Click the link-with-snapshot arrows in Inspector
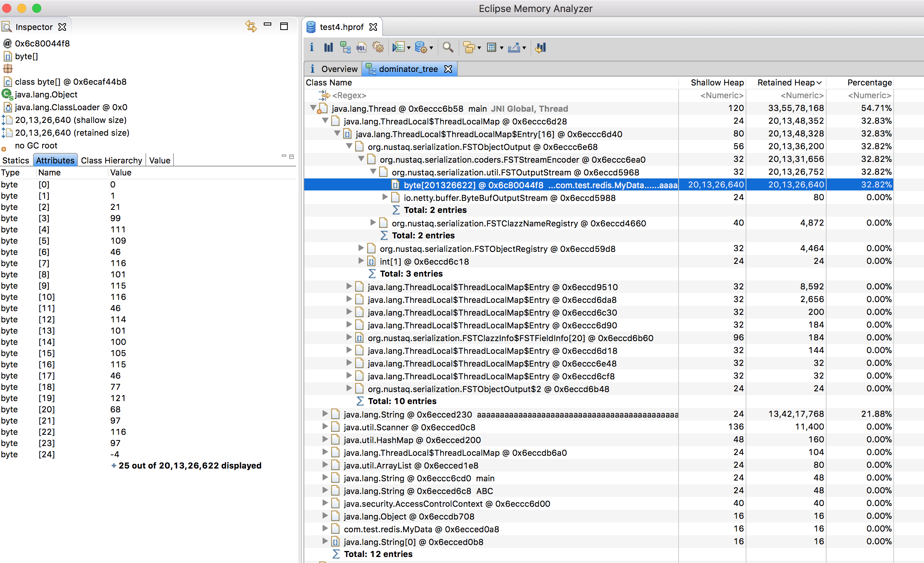This screenshot has height=563, width=924. pos(251,26)
